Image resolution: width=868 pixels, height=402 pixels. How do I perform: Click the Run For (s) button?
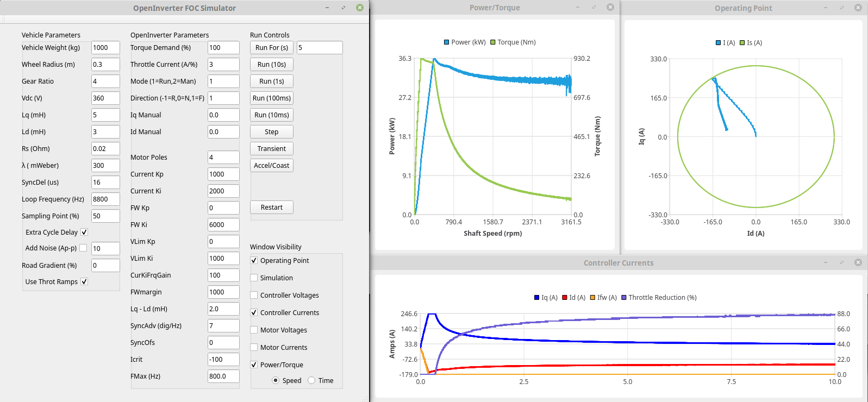(x=271, y=48)
